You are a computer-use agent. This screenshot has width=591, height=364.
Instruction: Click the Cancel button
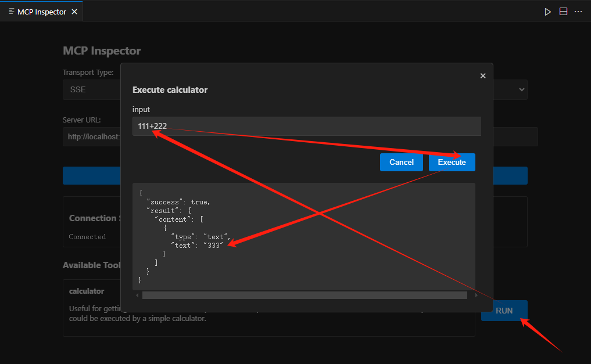[x=402, y=162]
